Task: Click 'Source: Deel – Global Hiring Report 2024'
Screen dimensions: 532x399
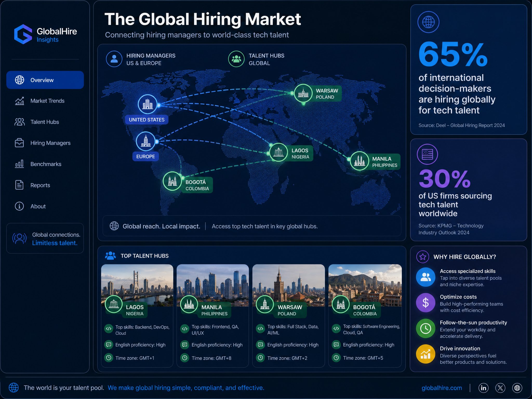Action: [x=462, y=125]
